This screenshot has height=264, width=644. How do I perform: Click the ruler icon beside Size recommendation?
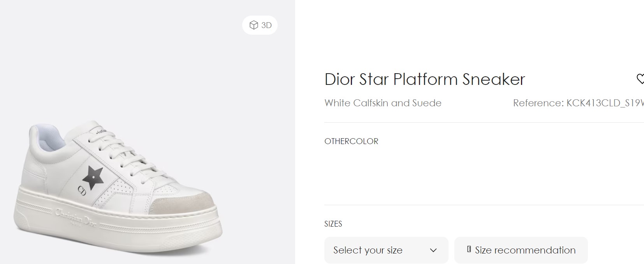tap(469, 250)
